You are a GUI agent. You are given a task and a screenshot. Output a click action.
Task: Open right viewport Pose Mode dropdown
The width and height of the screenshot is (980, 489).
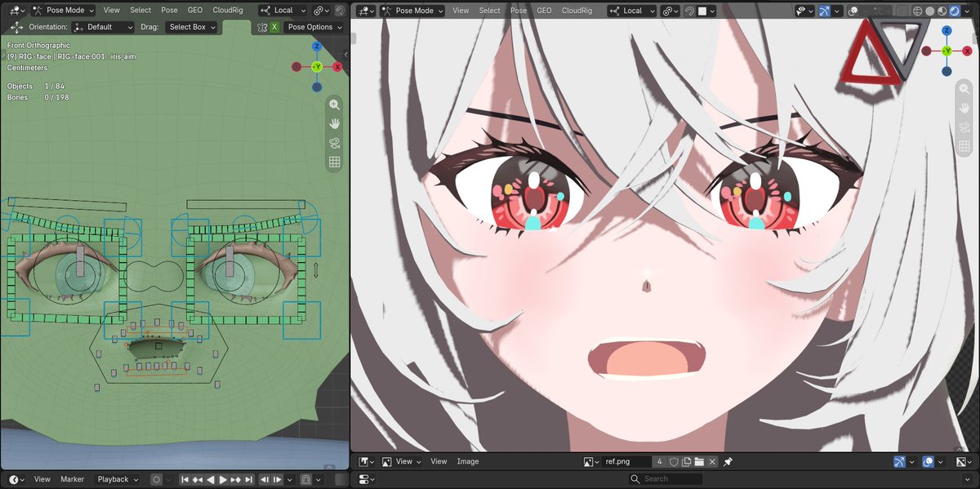tap(413, 11)
